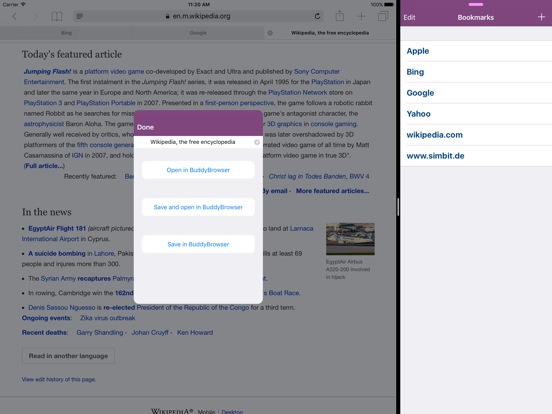The image size is (552, 414).
Task: Open the www.simbit.de bookmark
Action: [476, 156]
